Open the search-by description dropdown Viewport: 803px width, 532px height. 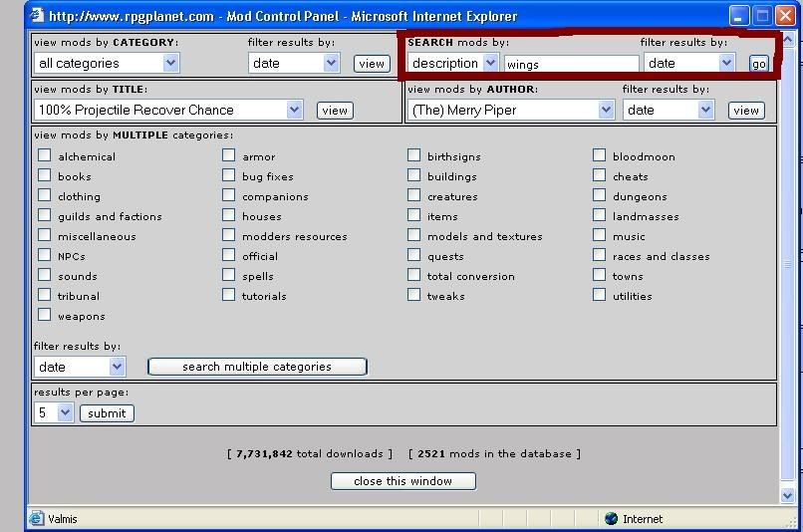453,63
